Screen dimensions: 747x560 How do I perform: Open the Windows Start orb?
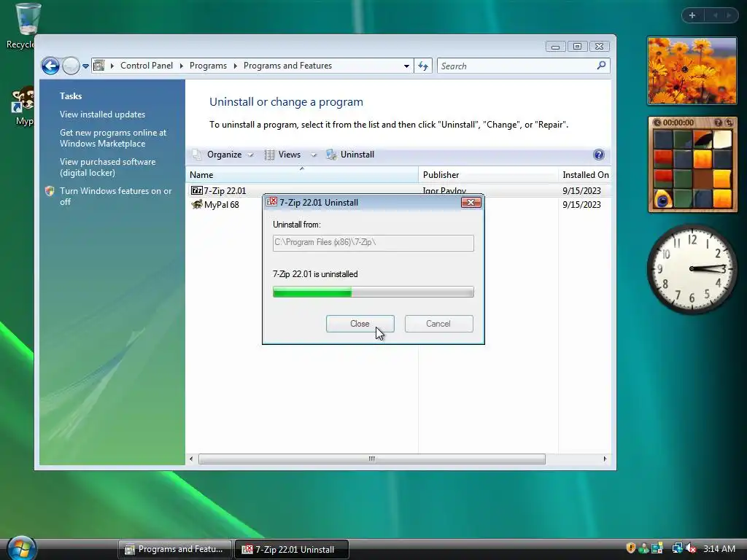coord(21,548)
